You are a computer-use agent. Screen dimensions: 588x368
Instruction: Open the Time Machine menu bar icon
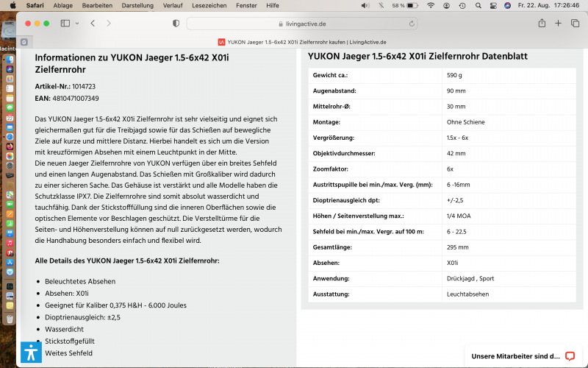[462, 5]
